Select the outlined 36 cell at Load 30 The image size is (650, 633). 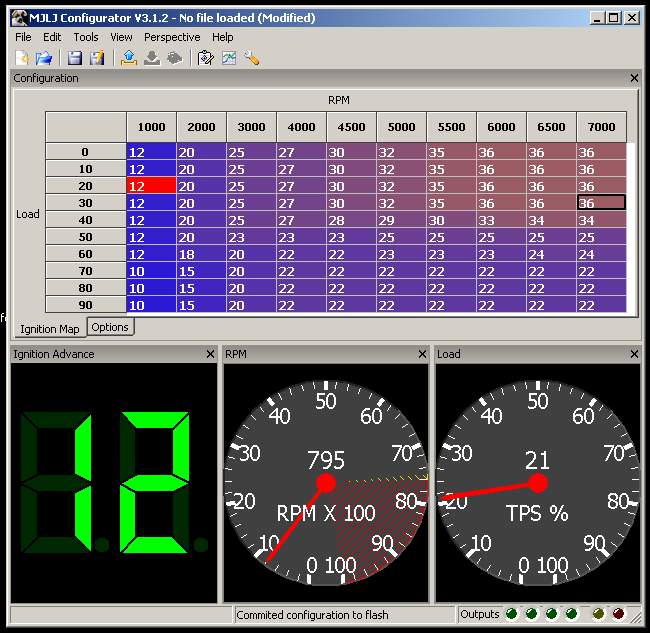tap(601, 203)
